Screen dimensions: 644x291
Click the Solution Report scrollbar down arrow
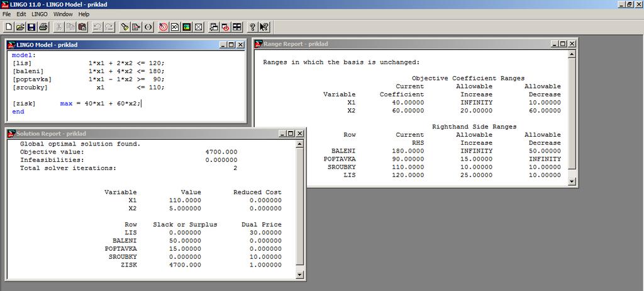pyautogui.click(x=299, y=275)
